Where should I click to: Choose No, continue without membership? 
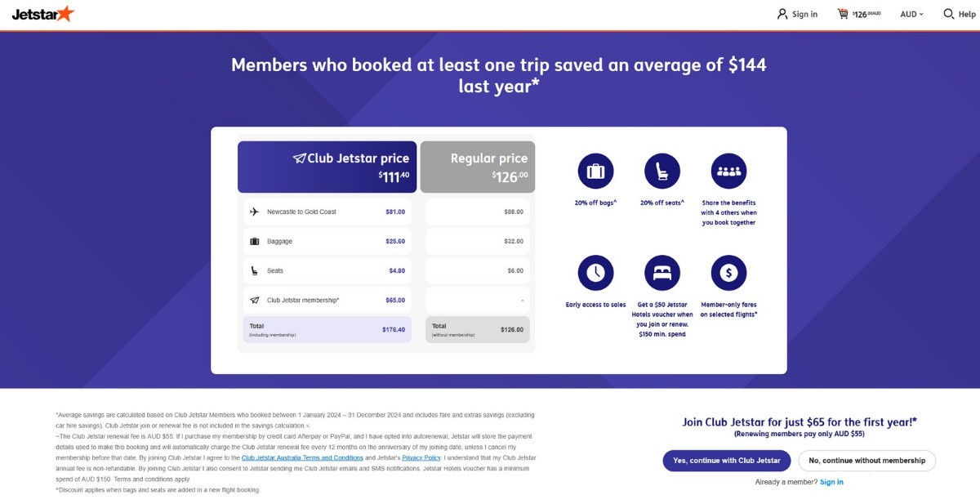click(866, 461)
